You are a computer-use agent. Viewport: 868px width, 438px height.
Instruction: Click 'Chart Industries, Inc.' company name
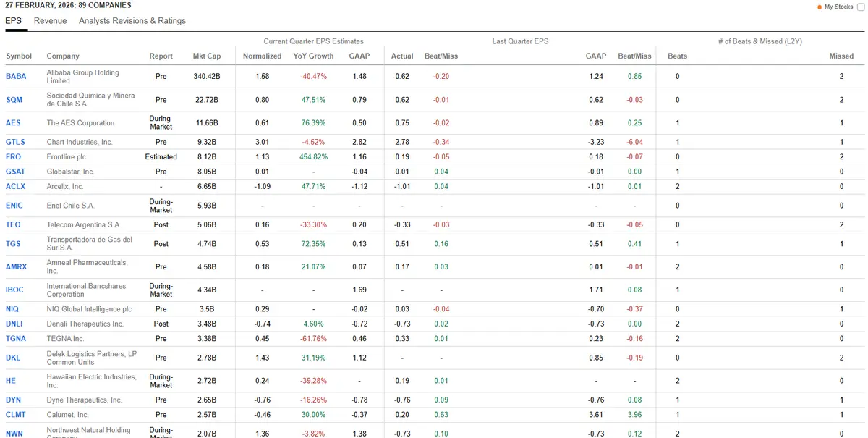pyautogui.click(x=80, y=142)
